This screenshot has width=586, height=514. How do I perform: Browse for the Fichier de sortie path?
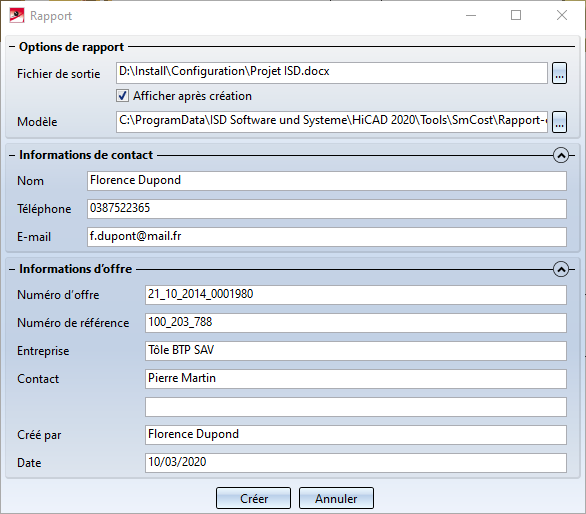pos(559,73)
